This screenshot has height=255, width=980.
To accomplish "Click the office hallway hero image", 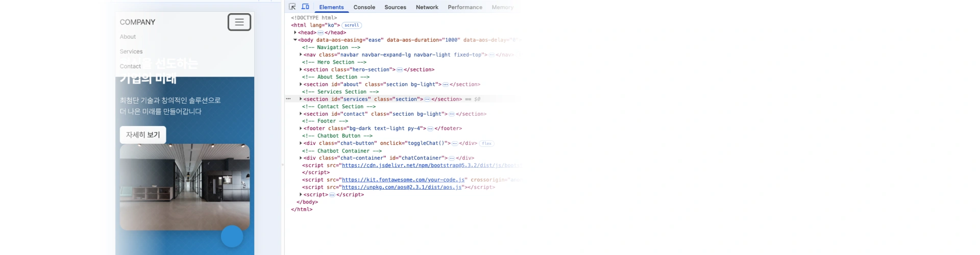I will pyautogui.click(x=185, y=187).
